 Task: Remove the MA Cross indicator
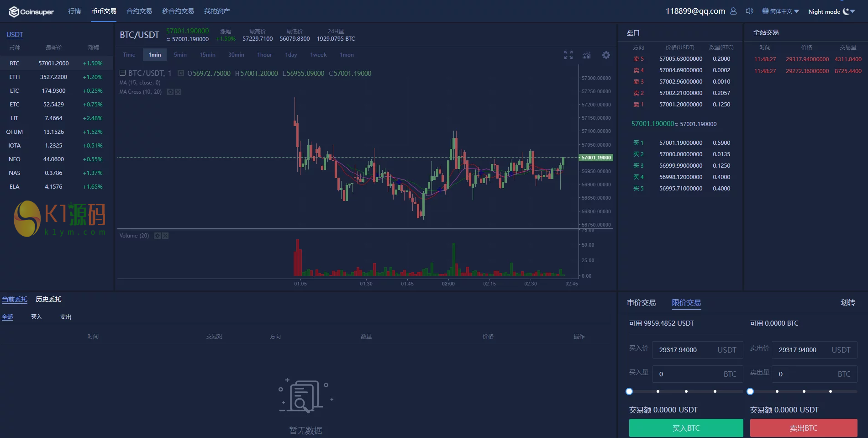(178, 92)
